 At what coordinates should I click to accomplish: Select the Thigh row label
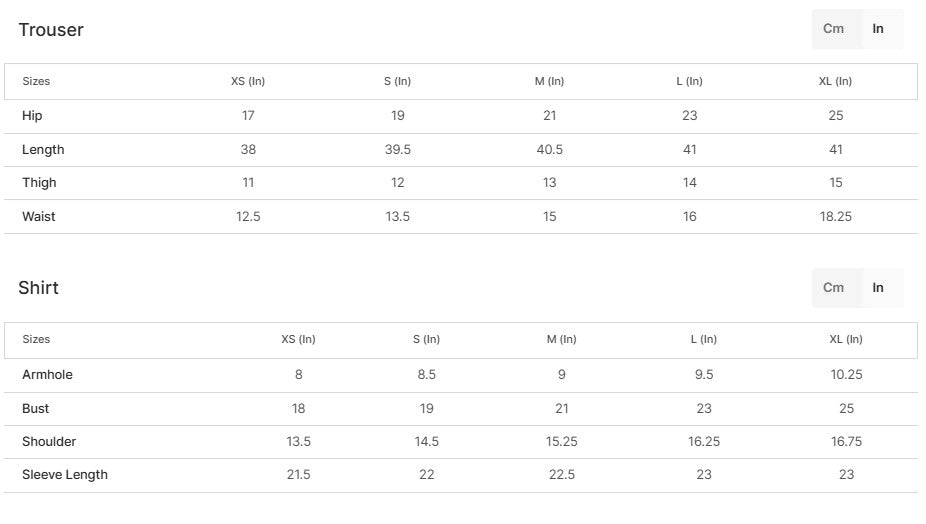tap(39, 183)
